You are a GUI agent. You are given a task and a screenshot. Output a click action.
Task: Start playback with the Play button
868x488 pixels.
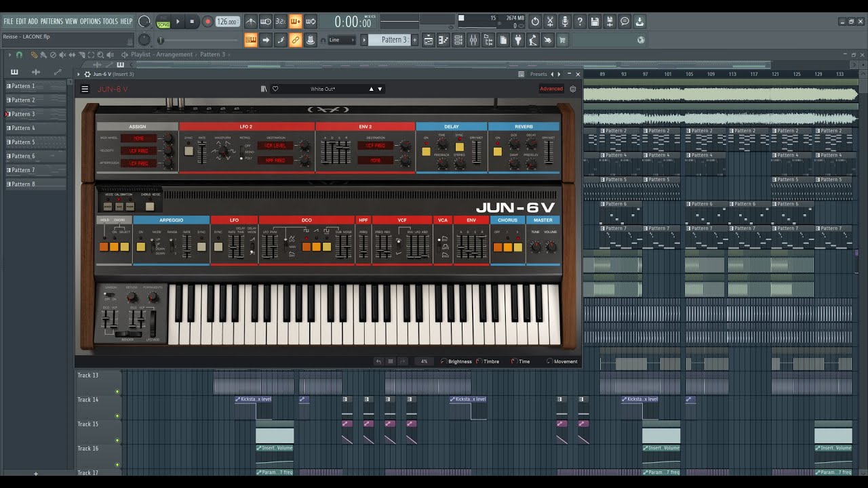(178, 22)
